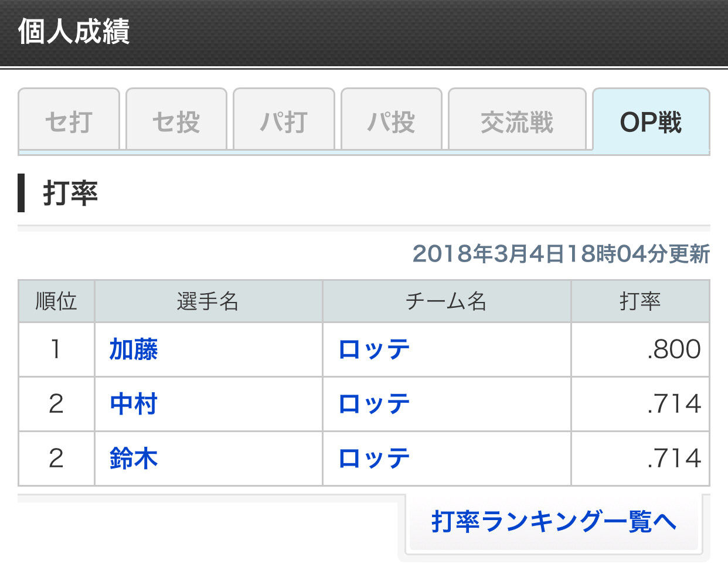Viewport: 728px width, 567px height.
Task: Switch to the セ打 tab
Action: 69,122
